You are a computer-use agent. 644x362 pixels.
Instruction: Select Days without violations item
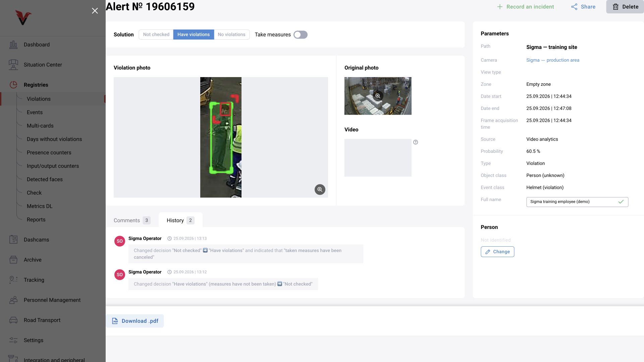pos(54,139)
